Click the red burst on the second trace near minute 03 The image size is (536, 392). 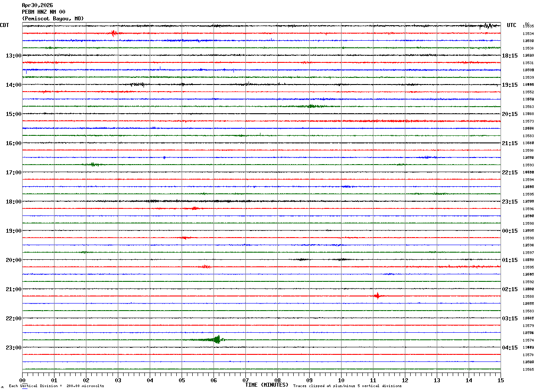114,33
